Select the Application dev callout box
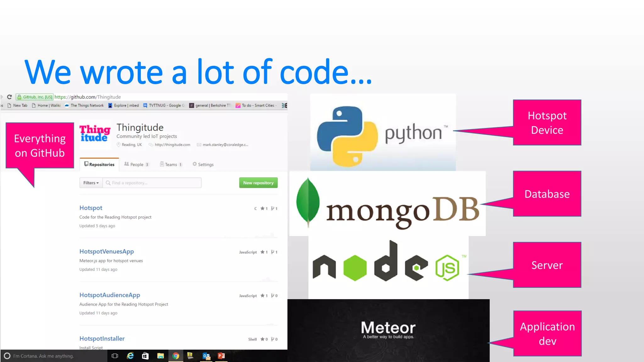The height and width of the screenshot is (362, 644). (547, 333)
